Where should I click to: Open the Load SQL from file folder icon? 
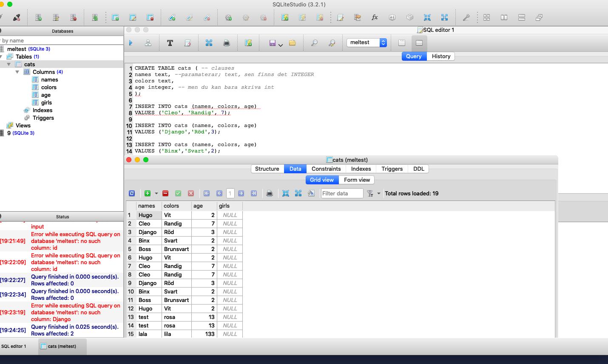(x=292, y=43)
